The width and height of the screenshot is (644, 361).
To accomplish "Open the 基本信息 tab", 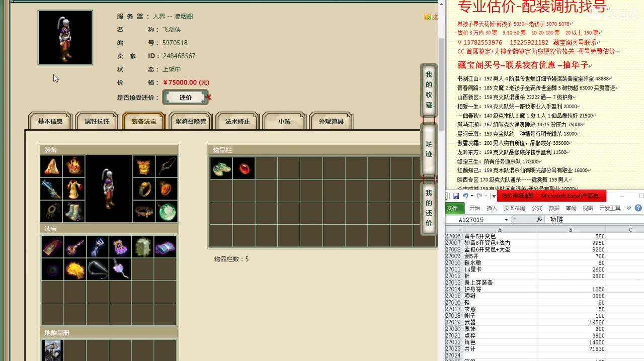I will (x=50, y=121).
